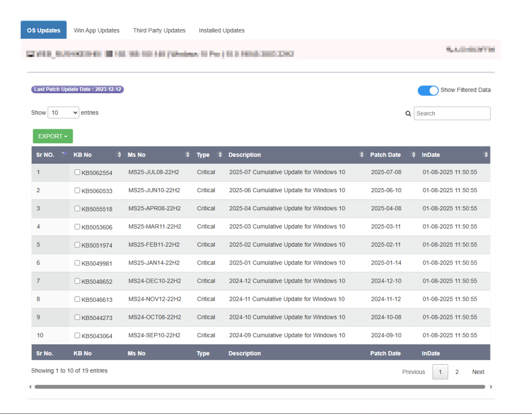
Task: Sort by Description column arrows
Action: [x=362, y=155]
